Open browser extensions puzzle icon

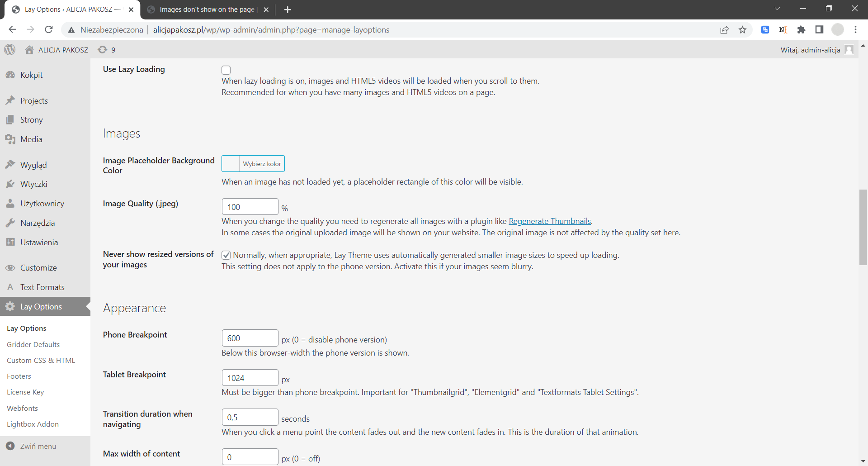coord(801,30)
